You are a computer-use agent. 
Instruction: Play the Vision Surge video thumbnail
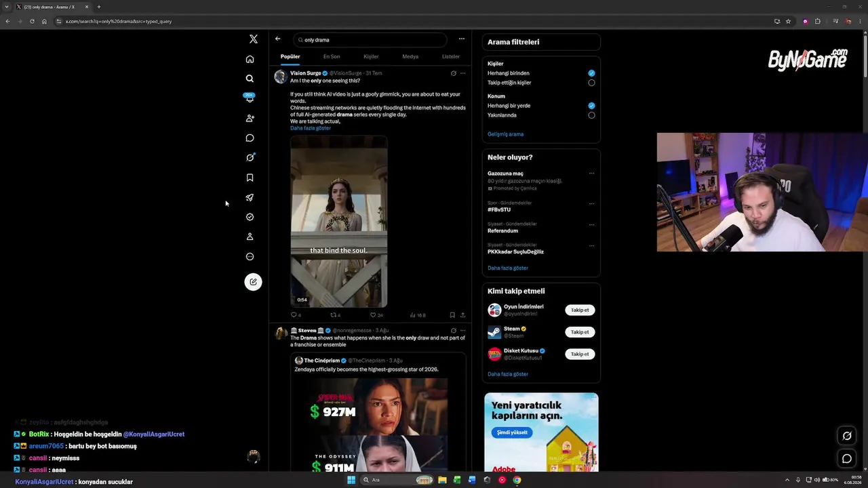click(x=339, y=222)
